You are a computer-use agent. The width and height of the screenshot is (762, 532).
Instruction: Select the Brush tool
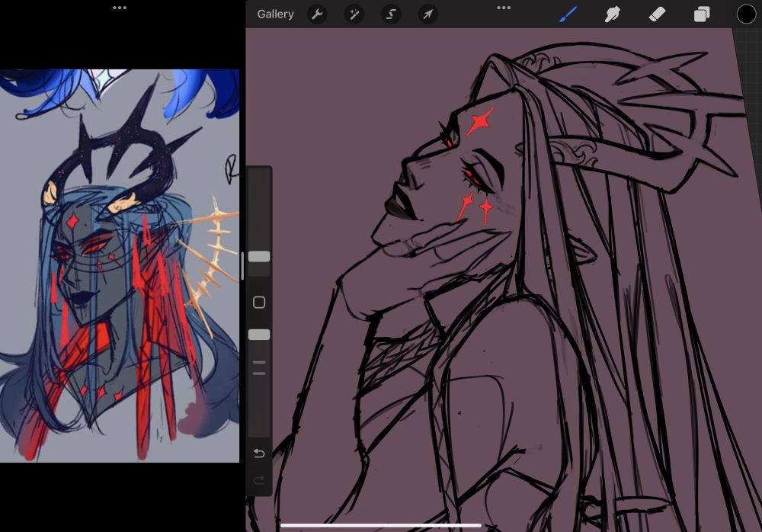[x=568, y=14]
